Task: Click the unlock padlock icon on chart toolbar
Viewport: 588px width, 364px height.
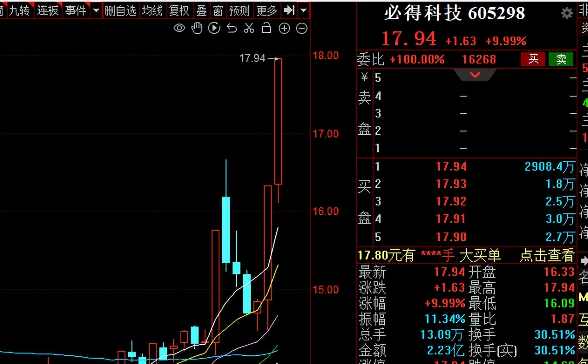Action: click(x=266, y=28)
